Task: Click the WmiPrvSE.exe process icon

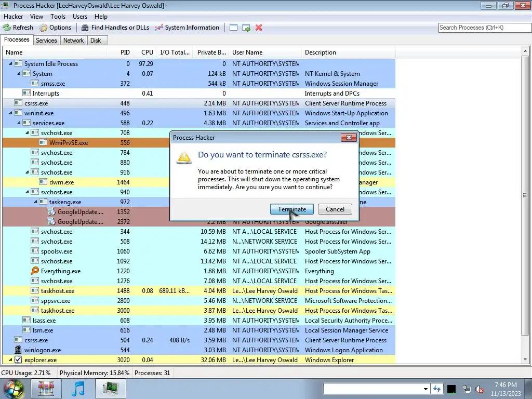Action: point(43,142)
